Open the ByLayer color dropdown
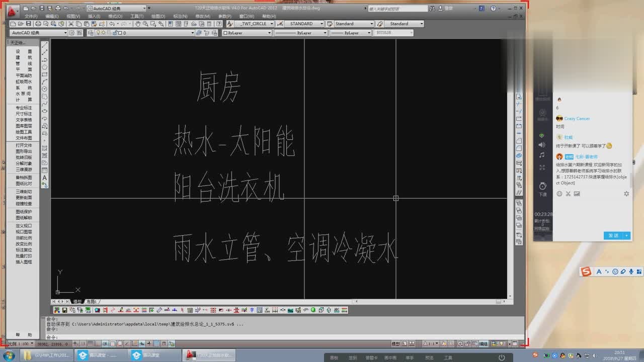This screenshot has width=644, height=362. tap(269, 33)
